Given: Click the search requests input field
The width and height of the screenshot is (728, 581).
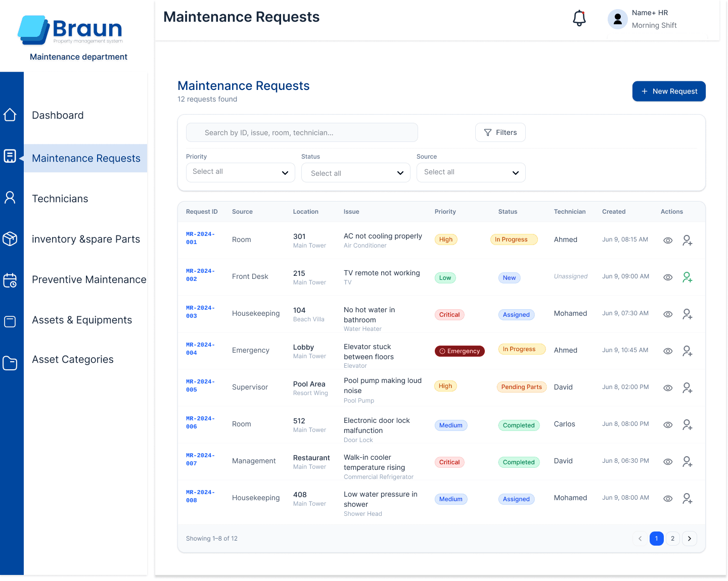Looking at the screenshot, I should click(302, 132).
